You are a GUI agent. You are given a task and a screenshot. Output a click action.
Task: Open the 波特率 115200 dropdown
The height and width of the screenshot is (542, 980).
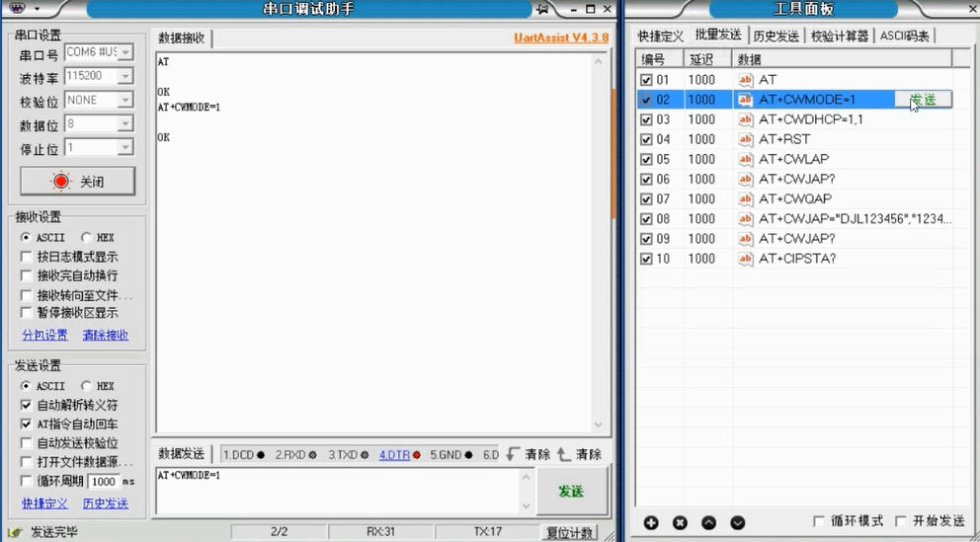click(x=125, y=76)
